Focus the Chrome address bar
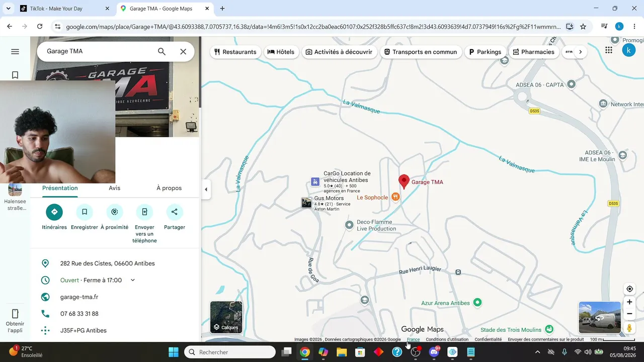The image size is (644, 362). pyautogui.click(x=313, y=27)
